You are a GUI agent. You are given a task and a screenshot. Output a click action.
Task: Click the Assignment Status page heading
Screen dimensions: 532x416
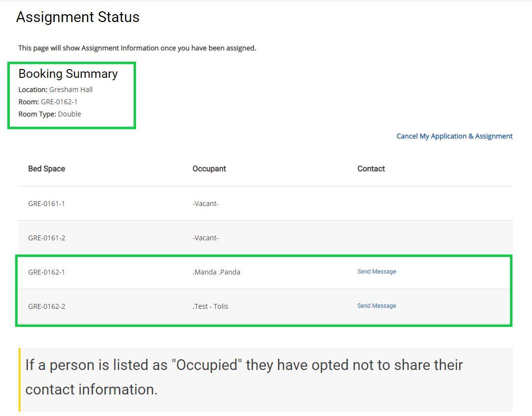click(78, 17)
